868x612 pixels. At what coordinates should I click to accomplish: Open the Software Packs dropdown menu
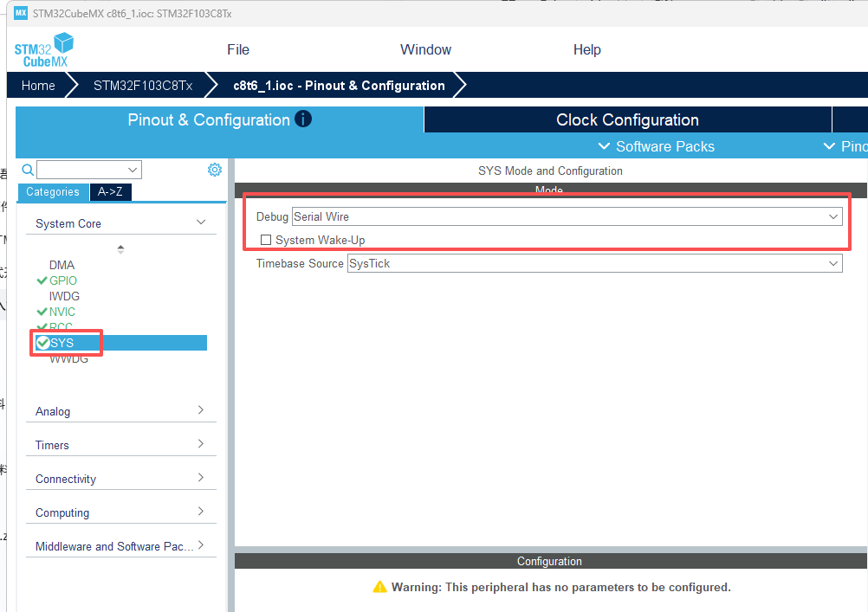(x=657, y=146)
